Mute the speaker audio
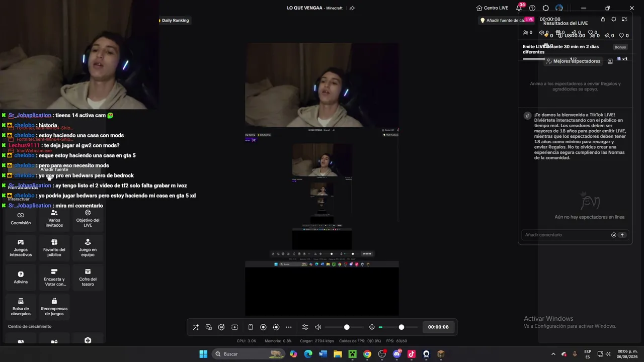Image resolution: width=644 pixels, height=362 pixels. click(318, 327)
